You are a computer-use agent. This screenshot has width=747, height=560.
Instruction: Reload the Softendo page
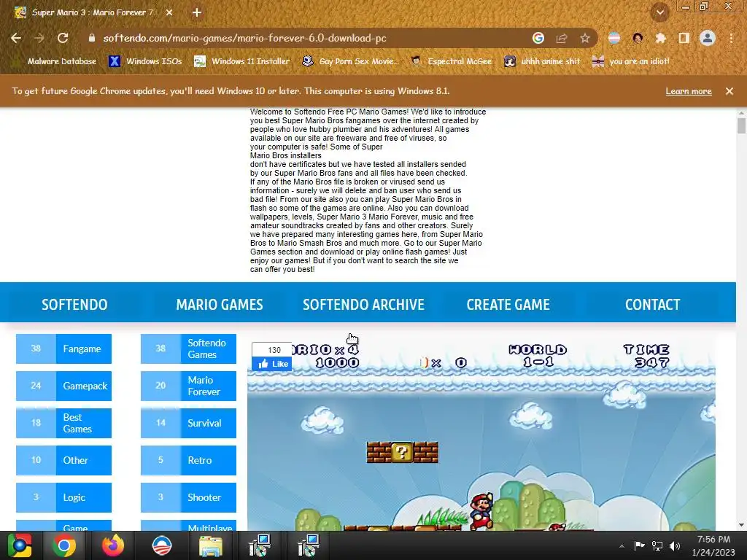(63, 38)
